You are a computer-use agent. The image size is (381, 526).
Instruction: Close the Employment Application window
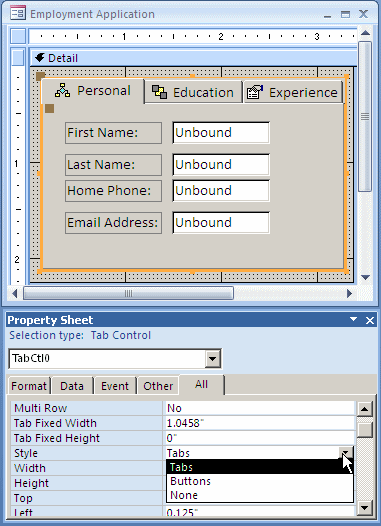pyautogui.click(x=364, y=14)
